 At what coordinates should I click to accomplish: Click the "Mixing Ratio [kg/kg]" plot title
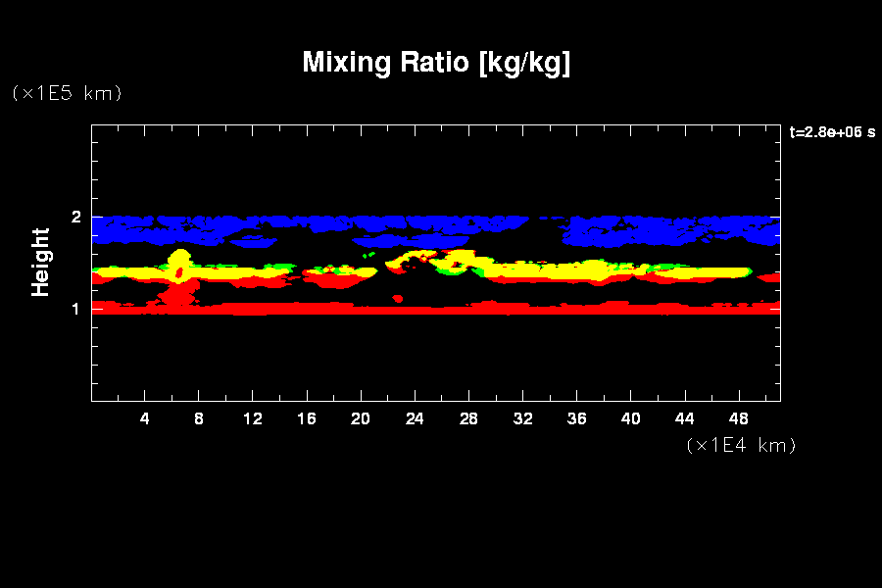(x=436, y=63)
